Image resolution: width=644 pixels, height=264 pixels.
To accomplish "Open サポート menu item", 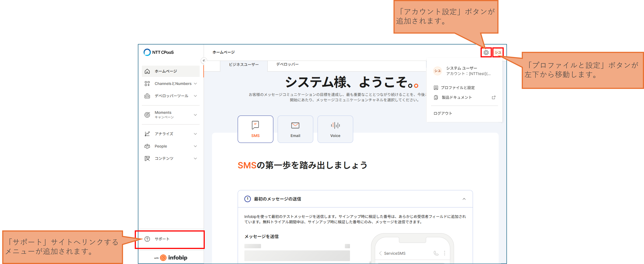I will coord(171,239).
